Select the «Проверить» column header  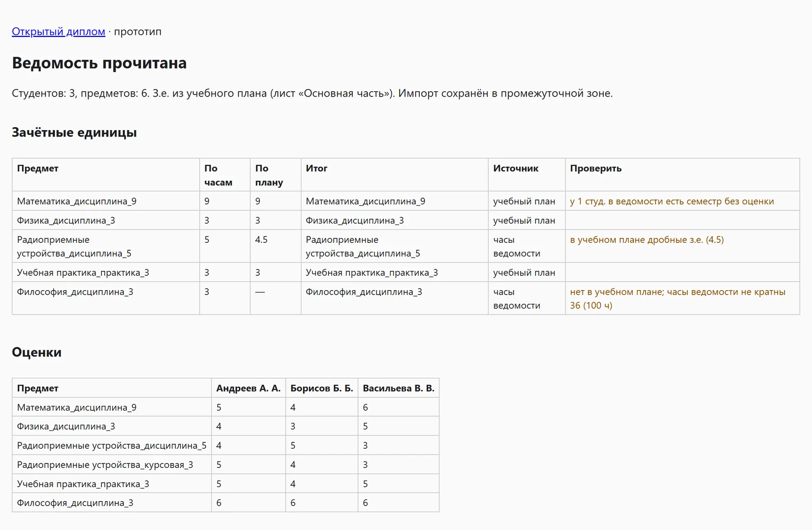coord(683,175)
